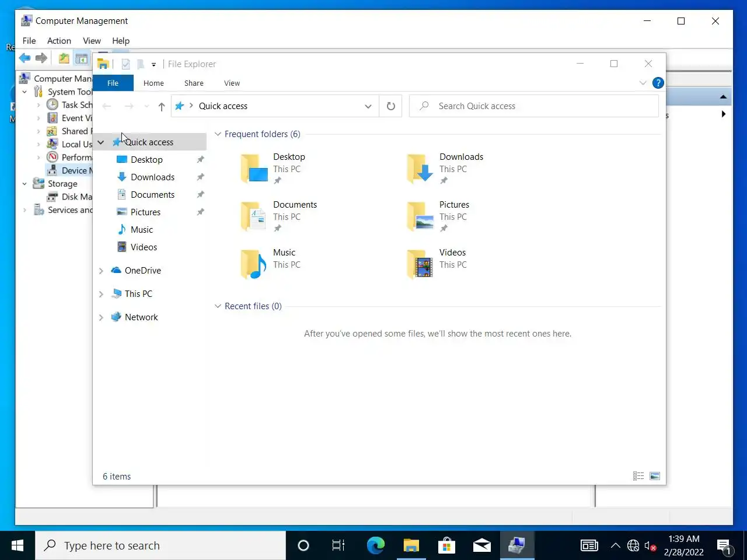
Task: Toggle Show/Hide Console Tree toolbar icon
Action: [82, 58]
